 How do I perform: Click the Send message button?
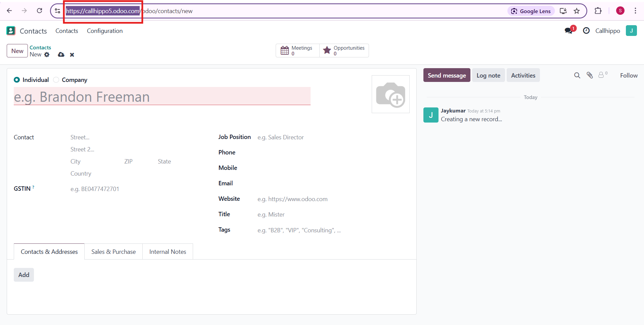pyautogui.click(x=447, y=75)
